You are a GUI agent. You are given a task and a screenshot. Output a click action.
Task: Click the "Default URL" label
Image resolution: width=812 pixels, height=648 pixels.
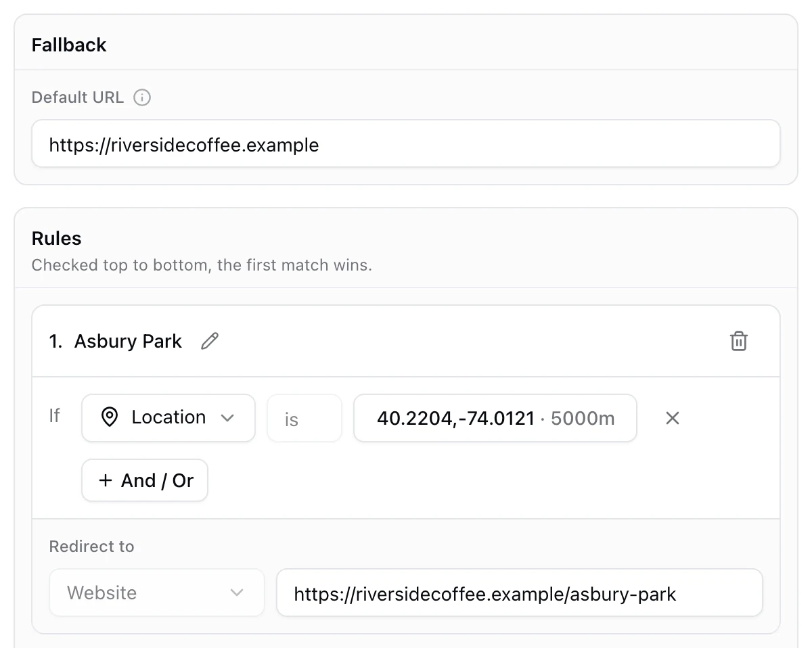click(78, 97)
